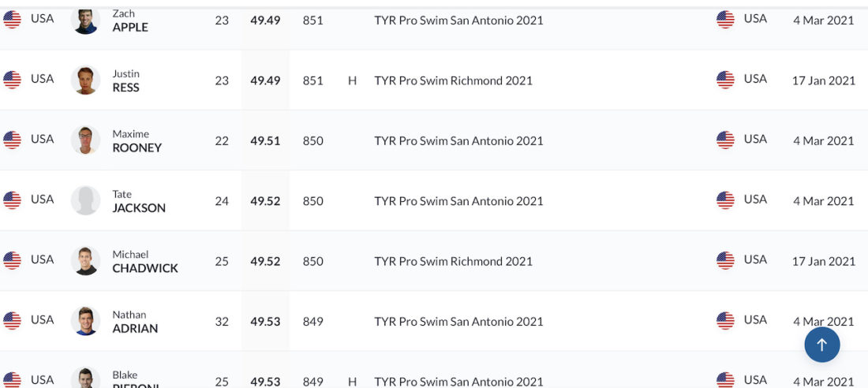Click the Tate JACKSON name

[x=139, y=201]
